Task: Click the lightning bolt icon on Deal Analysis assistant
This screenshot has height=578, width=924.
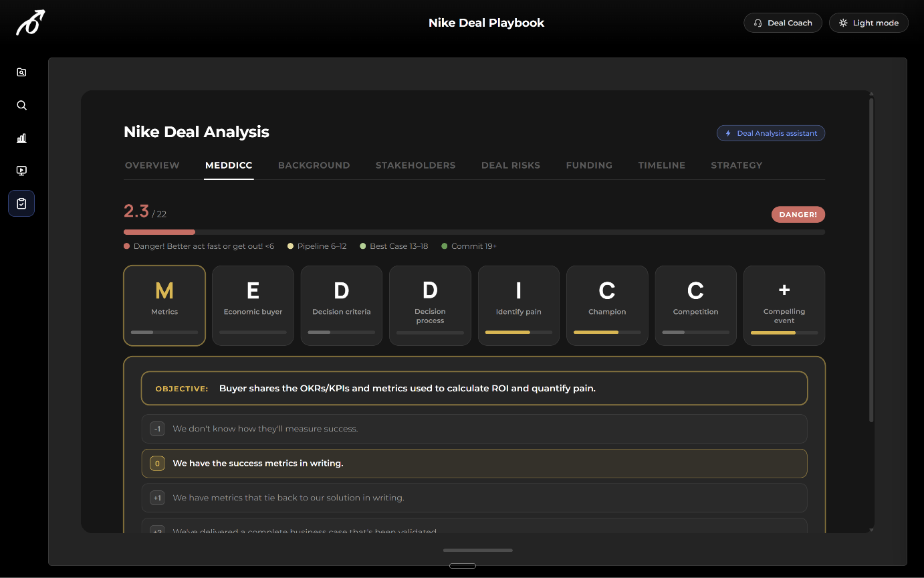Action: [729, 133]
